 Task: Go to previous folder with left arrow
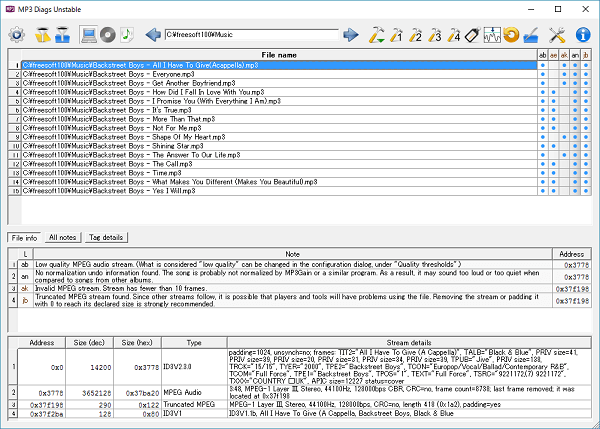[x=153, y=35]
